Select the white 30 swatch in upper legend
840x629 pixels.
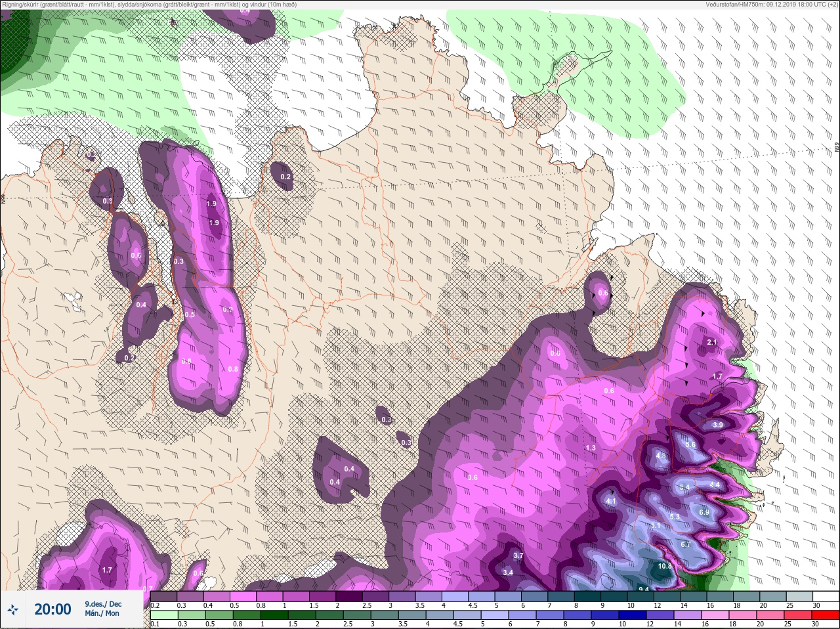[826, 597]
